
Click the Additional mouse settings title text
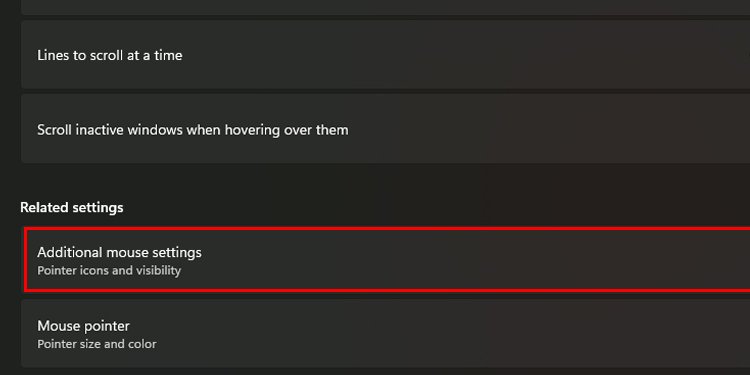tap(119, 252)
